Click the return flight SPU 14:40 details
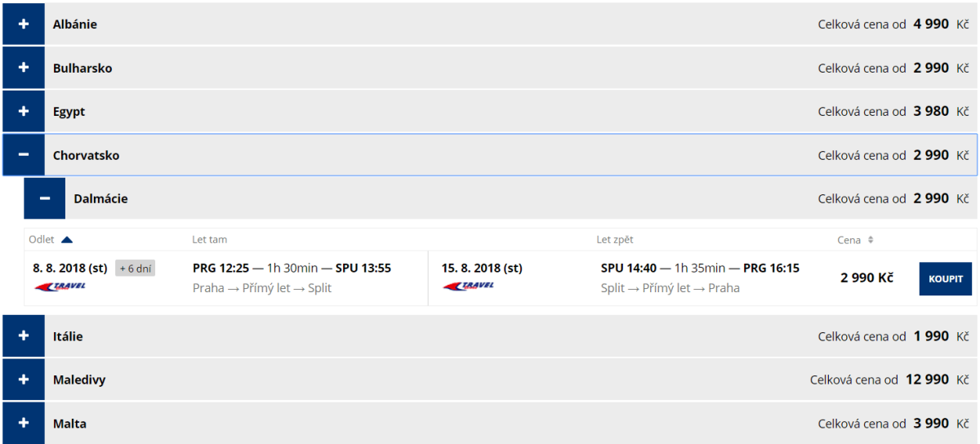Viewport: 980px width, 444px height. (x=699, y=268)
